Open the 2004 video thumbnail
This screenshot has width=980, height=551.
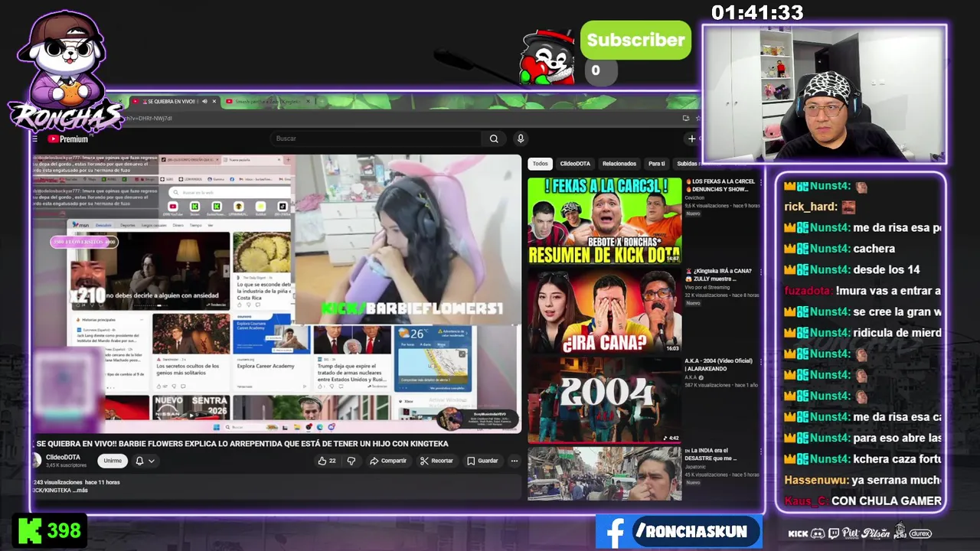coord(604,400)
